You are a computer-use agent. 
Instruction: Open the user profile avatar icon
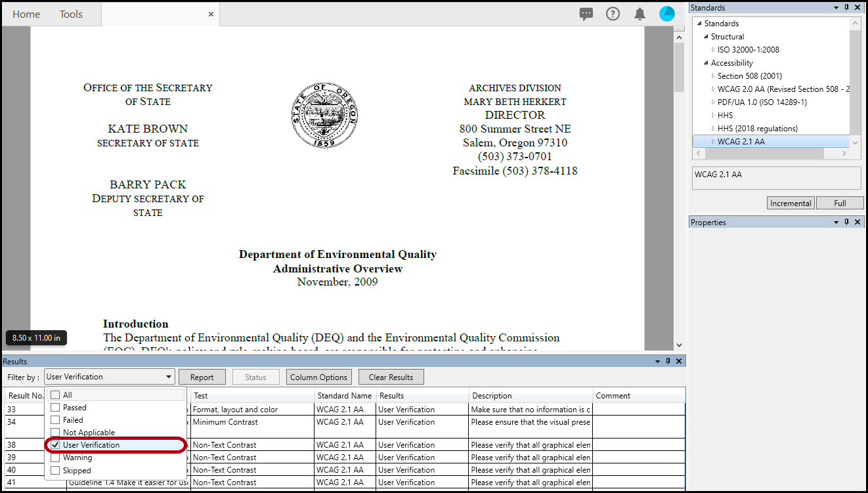coord(667,14)
